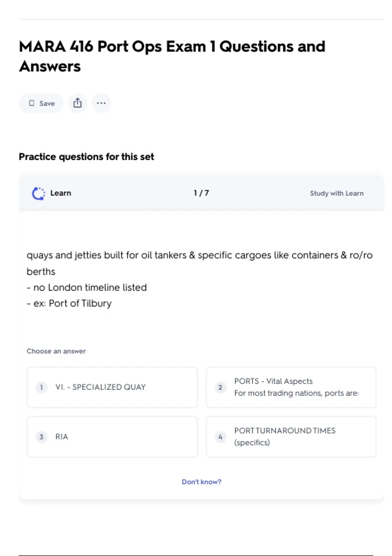Select answer "VI. - SPECIALIZED QUAY"

coord(100,387)
